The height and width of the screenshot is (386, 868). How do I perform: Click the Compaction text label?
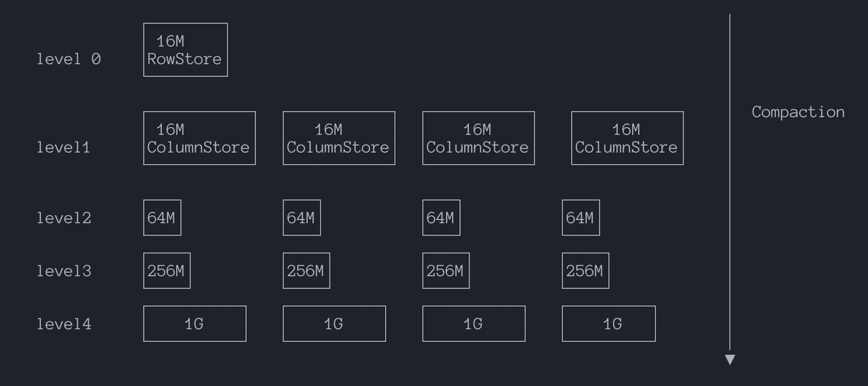click(797, 112)
